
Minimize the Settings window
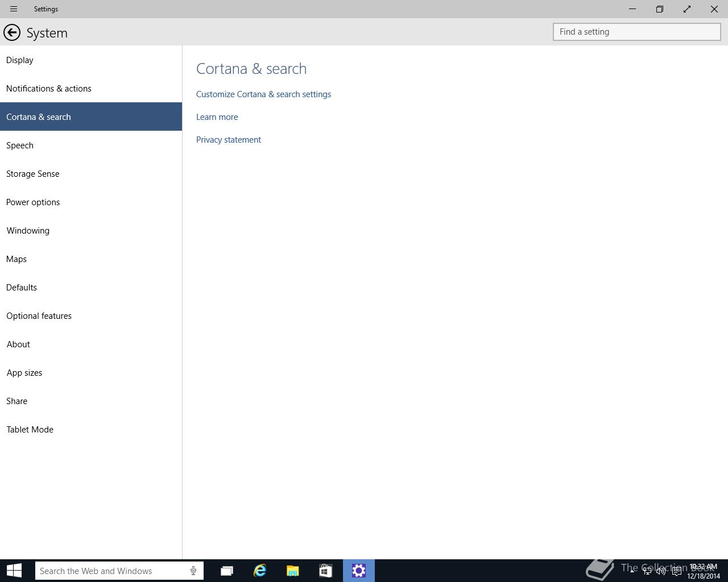click(632, 9)
